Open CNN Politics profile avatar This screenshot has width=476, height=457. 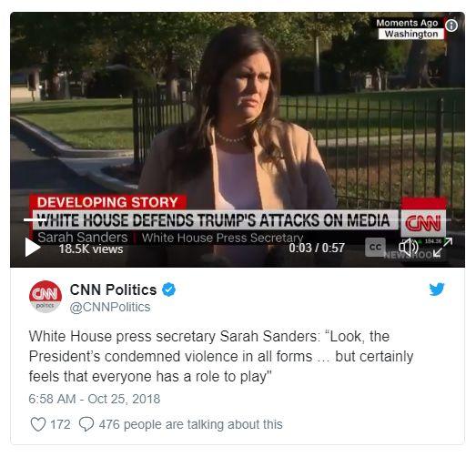[x=46, y=297]
